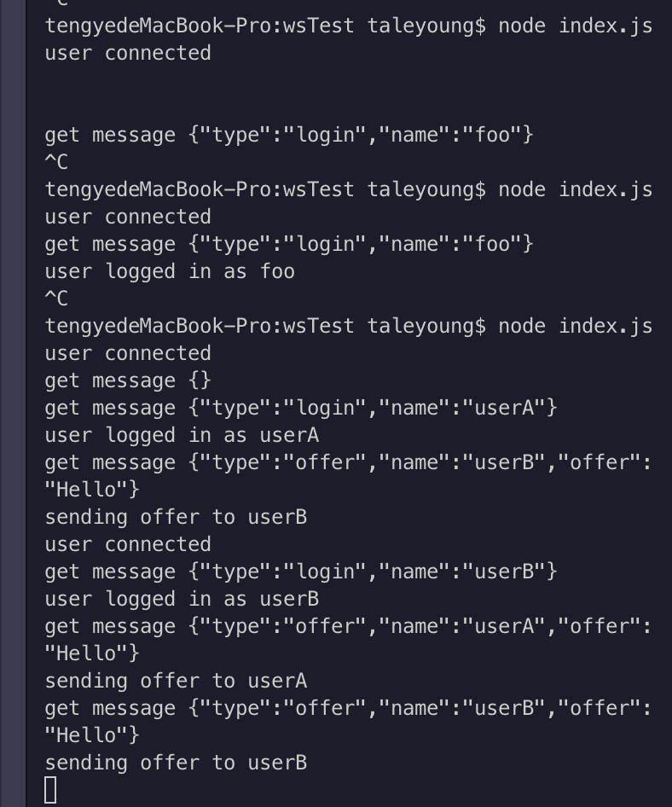The height and width of the screenshot is (807, 672).
Task: Click the "user logged in as foo" line
Action: [170, 272]
